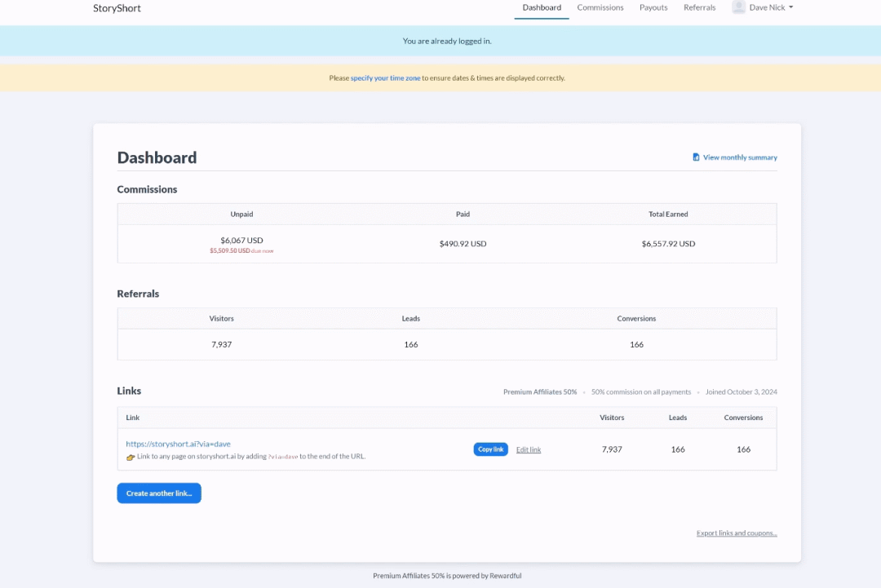Select the $6,557.92 USD total earned value

pyautogui.click(x=668, y=244)
